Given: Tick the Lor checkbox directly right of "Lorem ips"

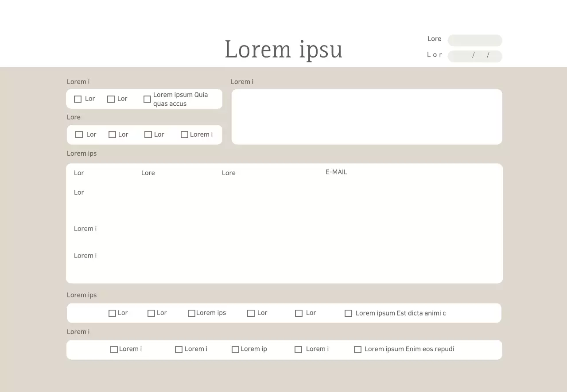Looking at the screenshot, I should 251,313.
